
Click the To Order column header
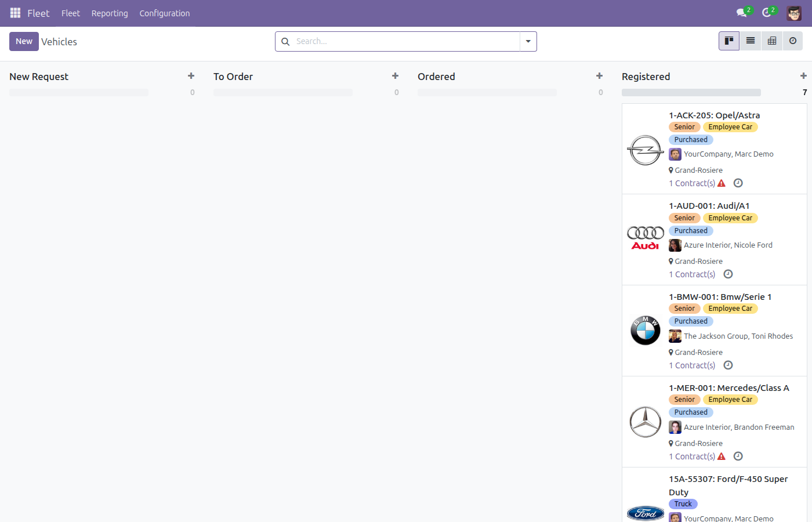[233, 77]
